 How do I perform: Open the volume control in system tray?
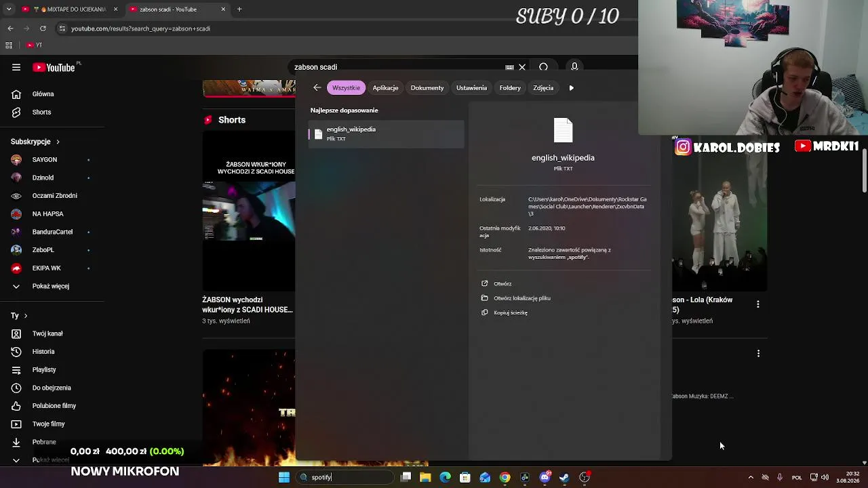click(825, 477)
